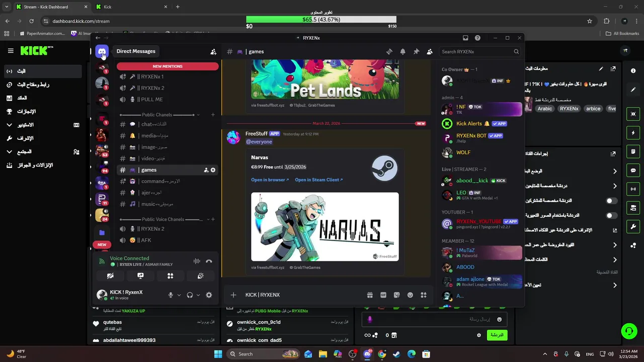Open Discord Help question mark icon
644x362 pixels.
tap(477, 38)
